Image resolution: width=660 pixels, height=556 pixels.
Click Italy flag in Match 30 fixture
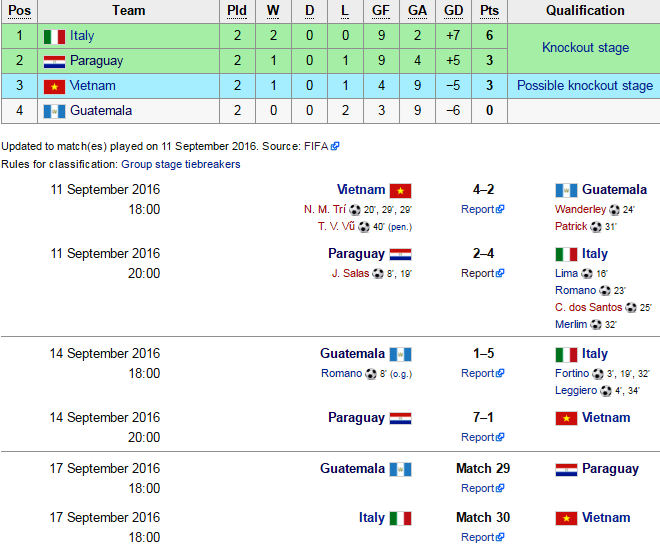(400, 519)
